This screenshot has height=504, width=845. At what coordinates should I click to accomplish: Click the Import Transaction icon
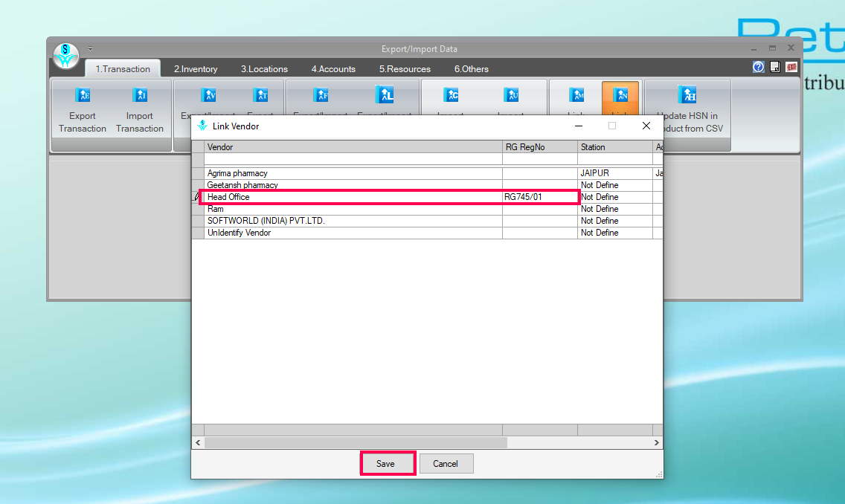coord(139,95)
